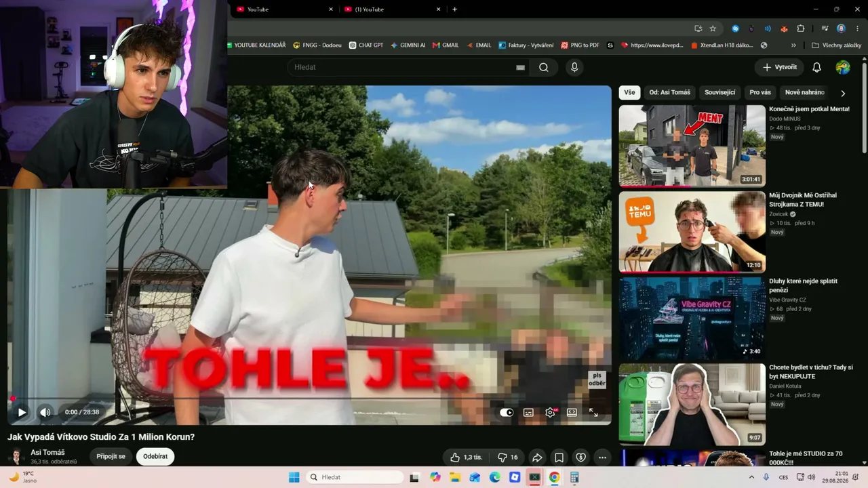The width and height of the screenshot is (868, 488).
Task: Share the video via arrow icon
Action: click(x=537, y=457)
